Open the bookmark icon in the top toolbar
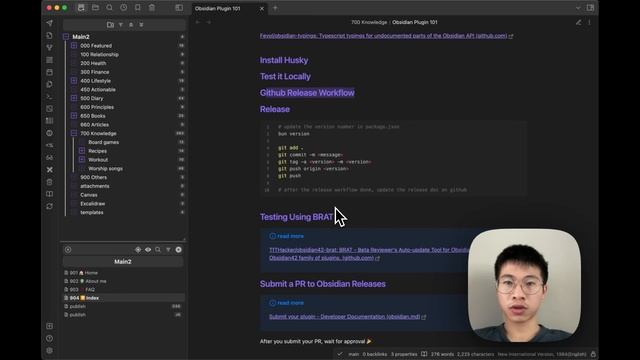 point(138,8)
